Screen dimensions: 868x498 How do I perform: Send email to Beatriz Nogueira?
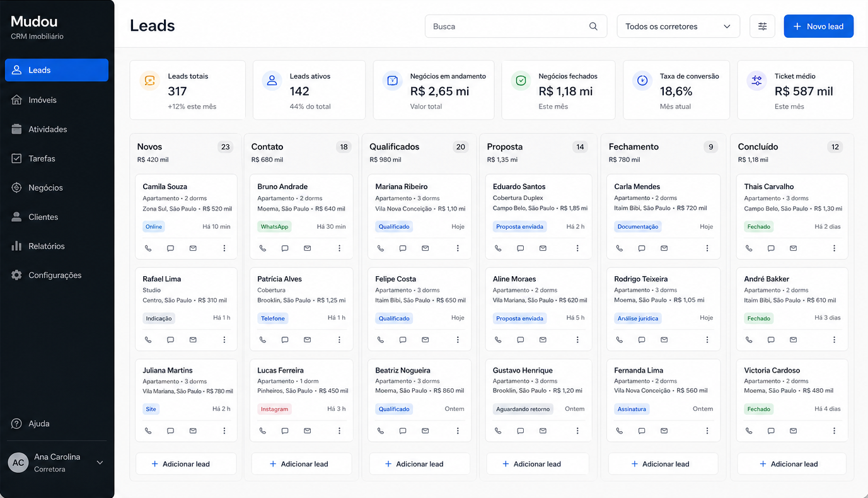click(425, 431)
